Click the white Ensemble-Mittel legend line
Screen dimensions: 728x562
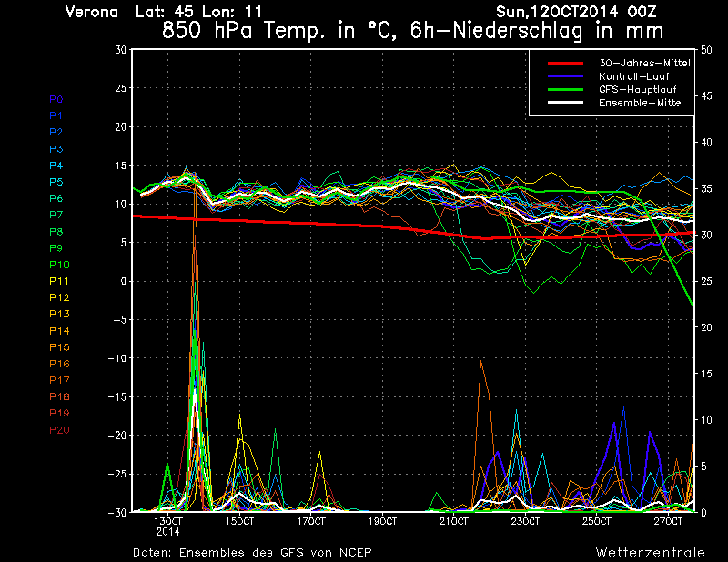(x=564, y=103)
